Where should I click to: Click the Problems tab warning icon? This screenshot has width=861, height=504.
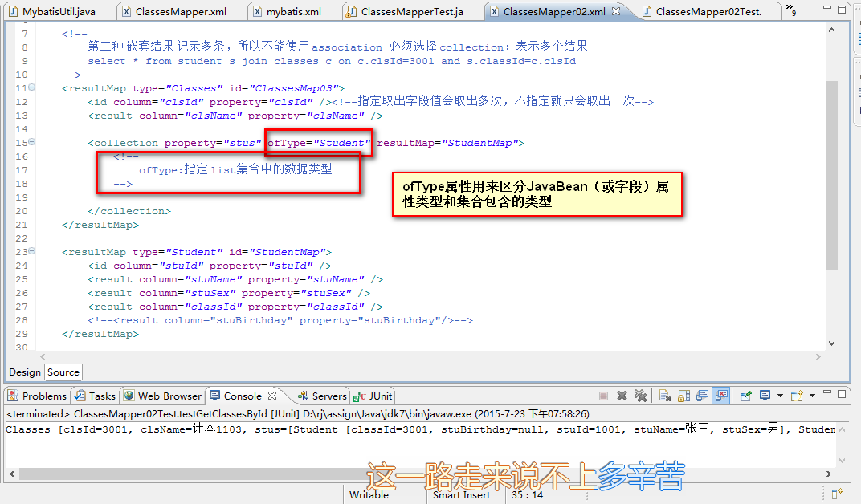[13, 396]
